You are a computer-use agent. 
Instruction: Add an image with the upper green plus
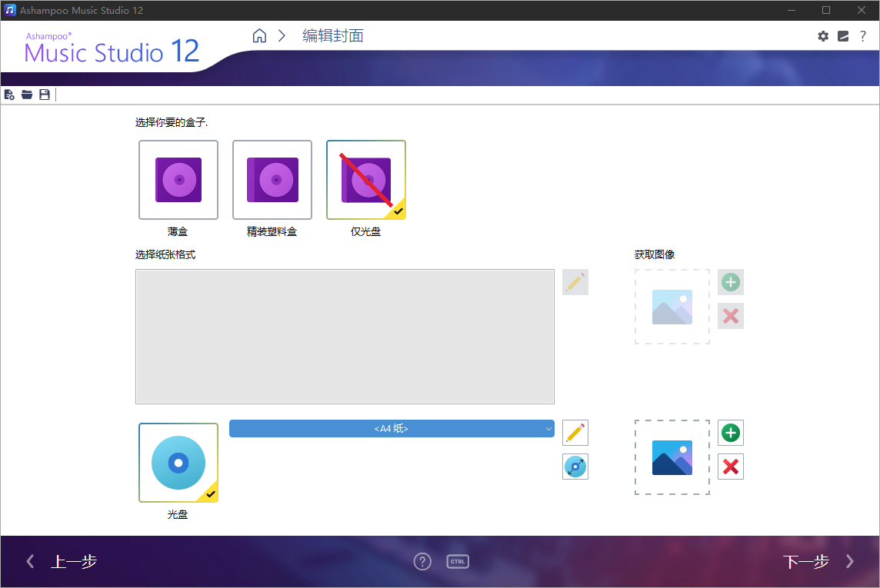(x=730, y=282)
